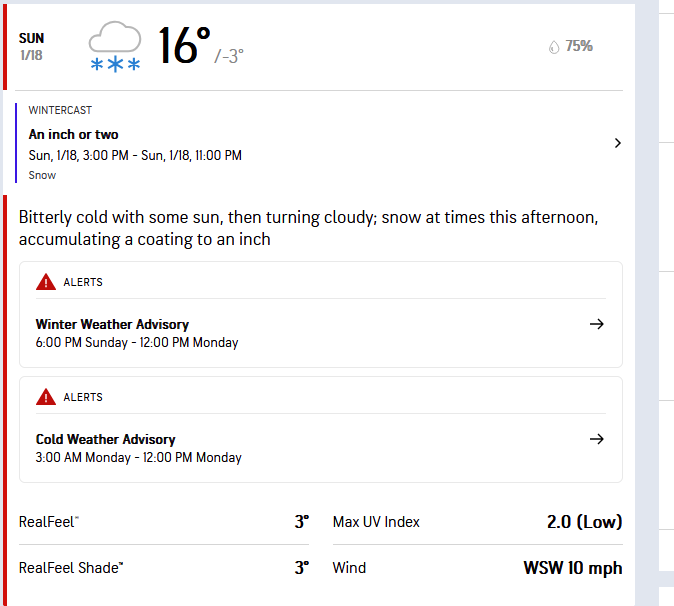Click the RealFeel Shade label
Image resolution: width=674 pixels, height=606 pixels.
70,568
